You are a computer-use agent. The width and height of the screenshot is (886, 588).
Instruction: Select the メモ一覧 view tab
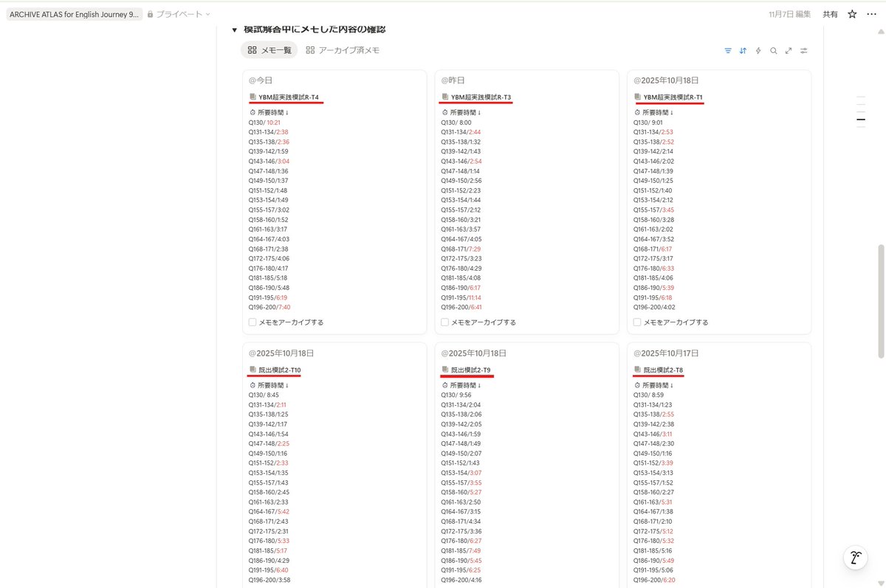pos(268,50)
